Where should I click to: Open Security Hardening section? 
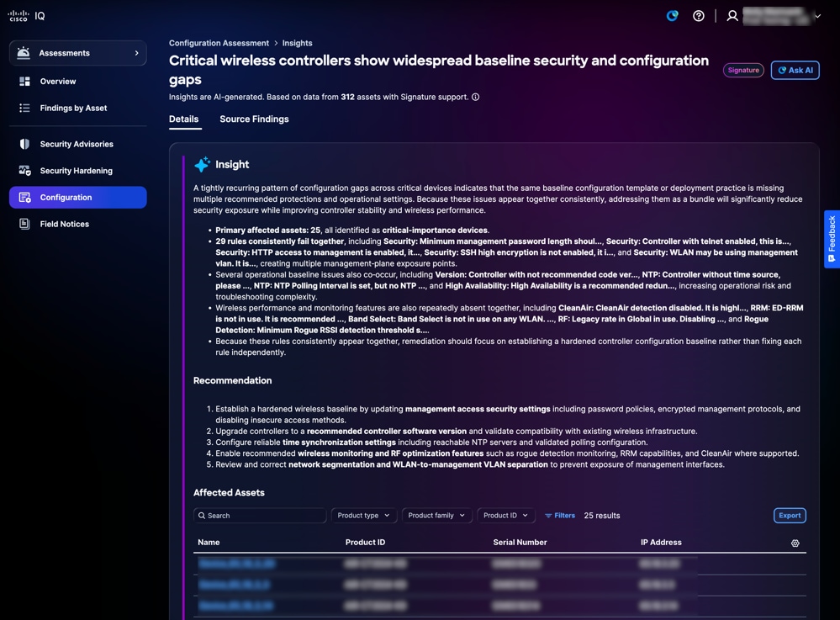(77, 171)
